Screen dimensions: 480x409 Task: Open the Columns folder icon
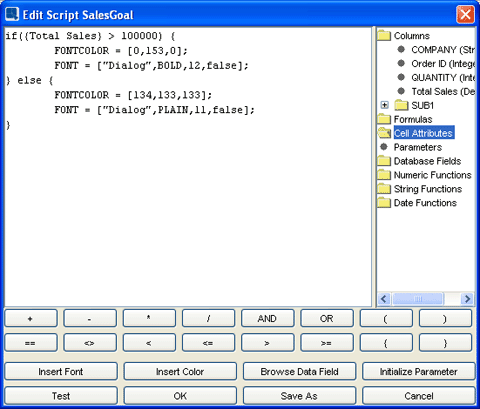pos(384,35)
